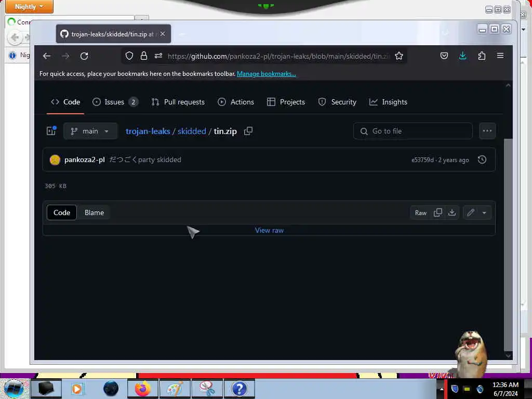Reload the page with the refresh icon

84,56
